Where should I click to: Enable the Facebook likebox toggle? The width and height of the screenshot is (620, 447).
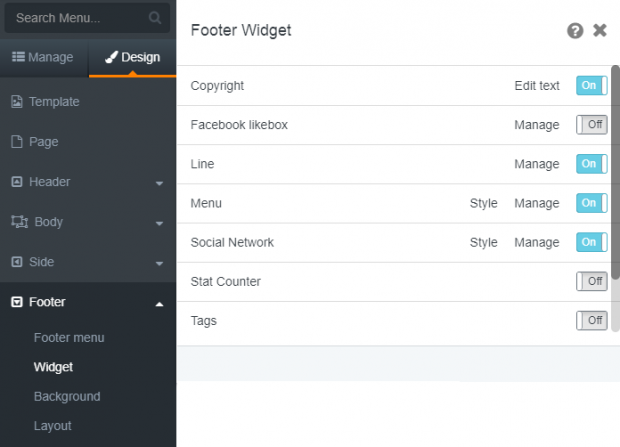pyautogui.click(x=592, y=125)
